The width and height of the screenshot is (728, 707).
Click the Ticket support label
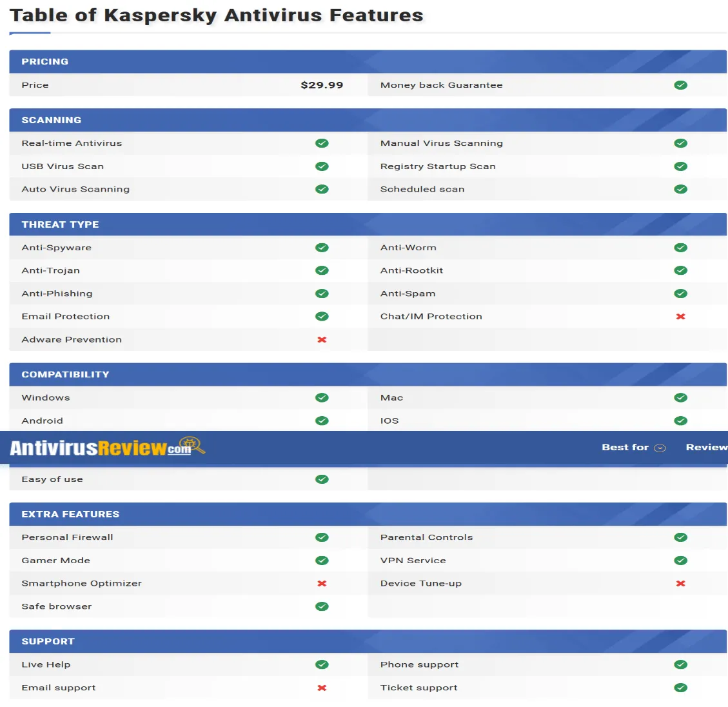pyautogui.click(x=418, y=688)
